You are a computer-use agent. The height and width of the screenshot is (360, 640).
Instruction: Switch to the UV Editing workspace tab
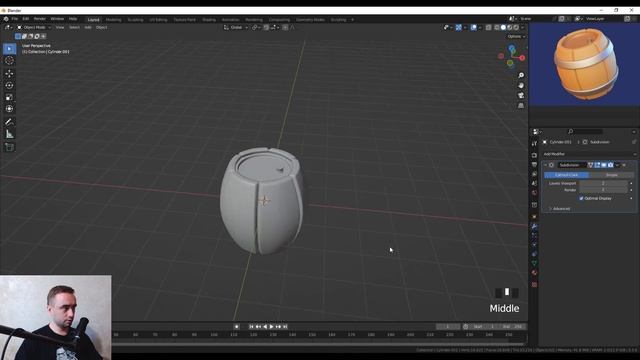pyautogui.click(x=158, y=20)
